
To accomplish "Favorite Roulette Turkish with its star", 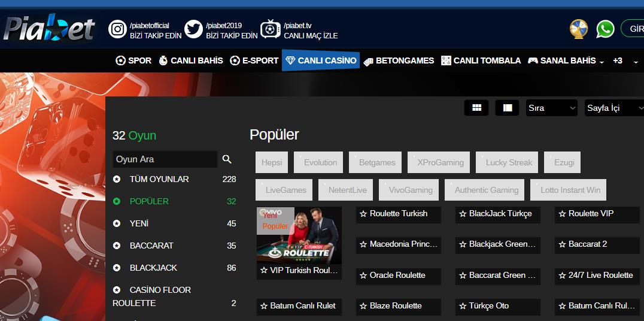I will 363,214.
